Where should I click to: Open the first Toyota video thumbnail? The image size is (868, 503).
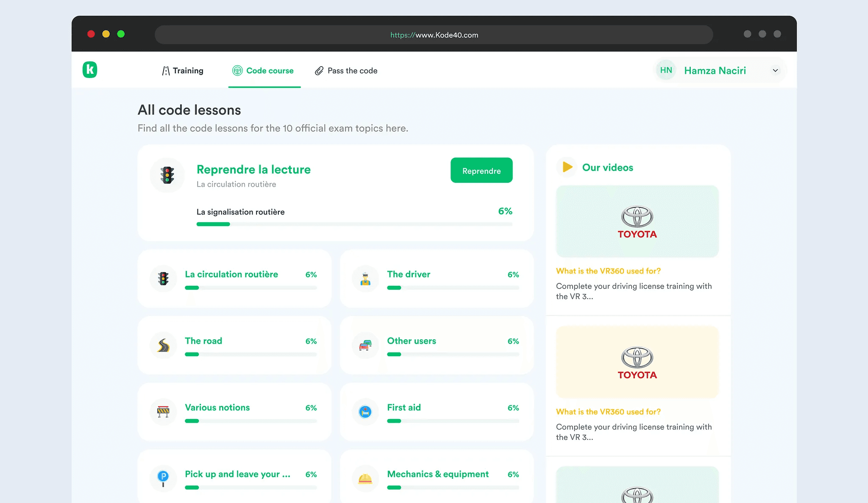tap(637, 221)
